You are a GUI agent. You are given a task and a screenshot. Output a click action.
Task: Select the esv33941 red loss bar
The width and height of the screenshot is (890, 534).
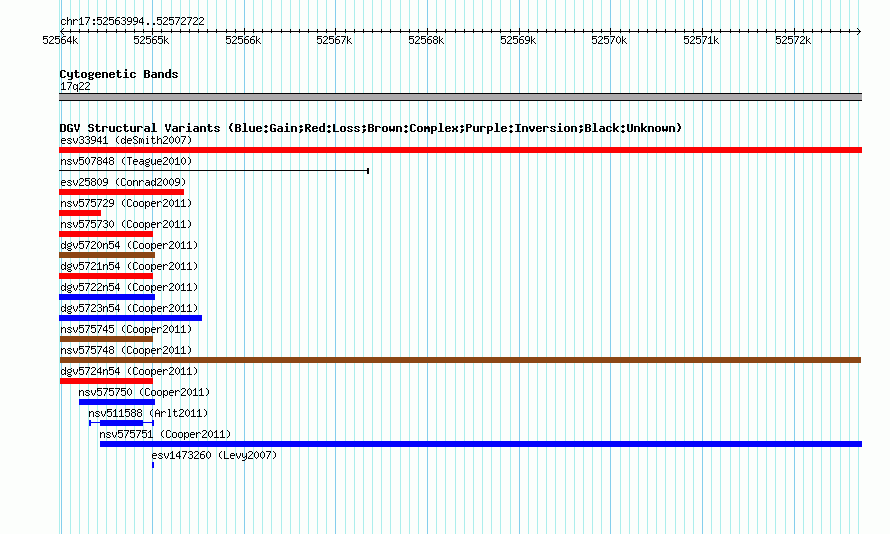460,150
